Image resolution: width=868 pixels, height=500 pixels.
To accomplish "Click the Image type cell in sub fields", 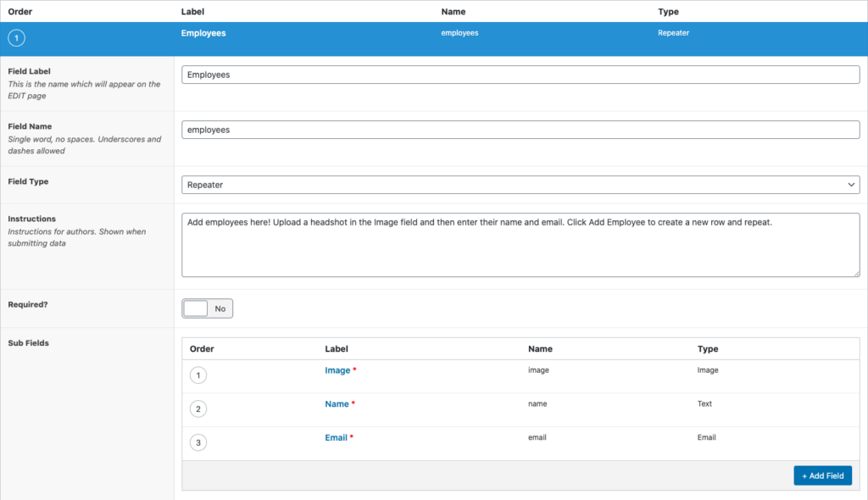I will click(x=708, y=370).
